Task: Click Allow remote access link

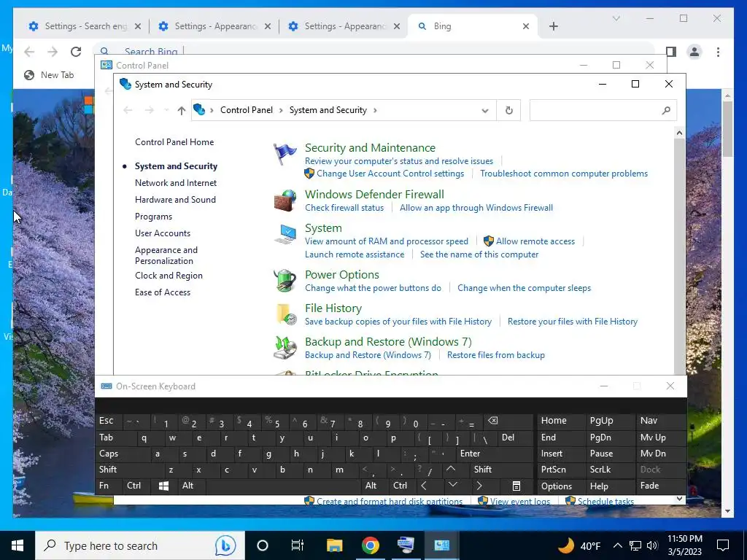Action: (x=535, y=241)
